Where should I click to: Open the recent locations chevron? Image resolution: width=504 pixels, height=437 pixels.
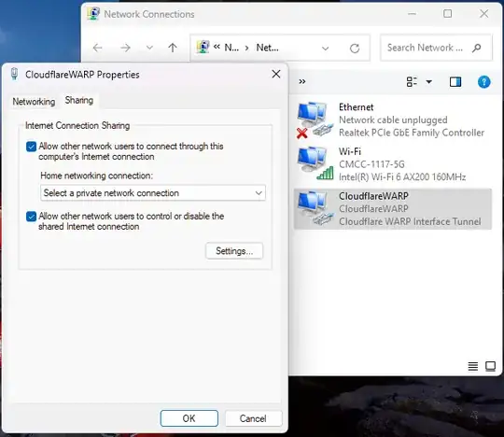(149, 48)
